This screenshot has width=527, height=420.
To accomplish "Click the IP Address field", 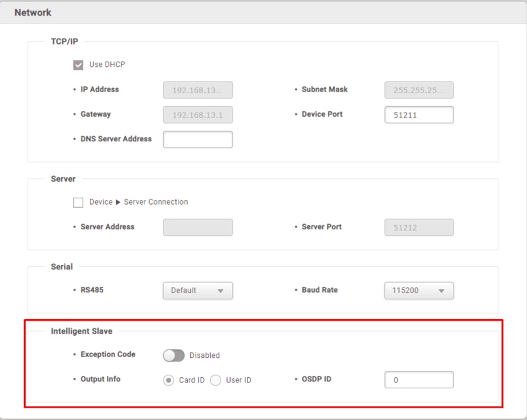I will [198, 90].
